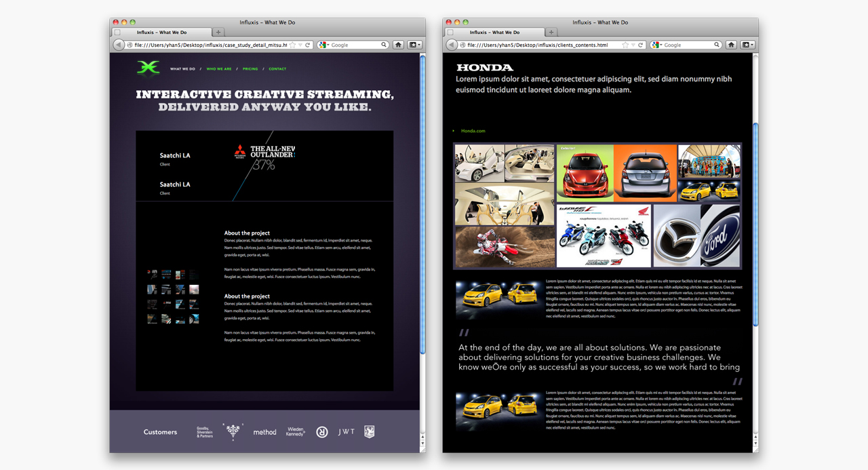Click the CONTACT navigation link

point(277,69)
